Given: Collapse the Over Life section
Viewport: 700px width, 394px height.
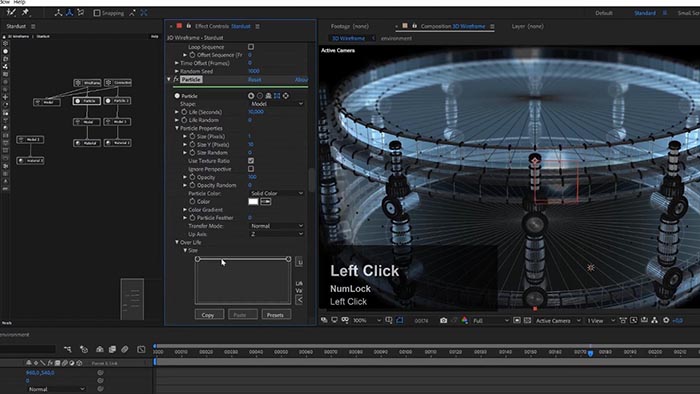Looking at the screenshot, I should click(x=177, y=242).
